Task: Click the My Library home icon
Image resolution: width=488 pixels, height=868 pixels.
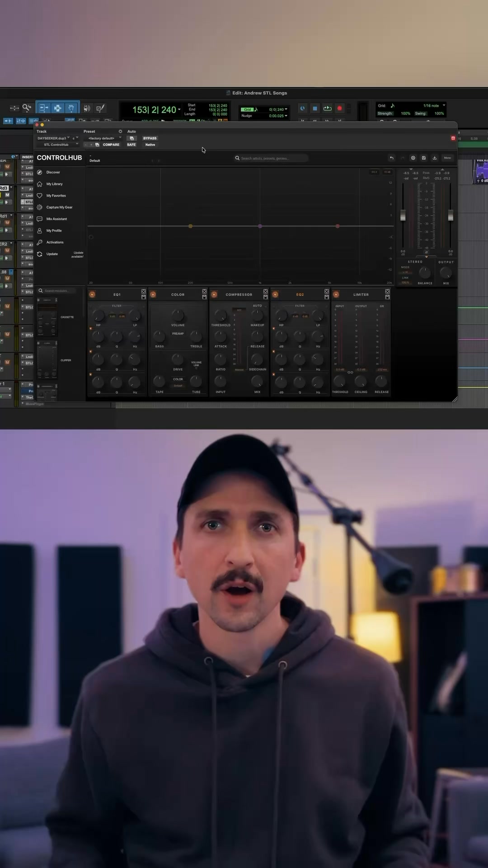Action: [40, 184]
